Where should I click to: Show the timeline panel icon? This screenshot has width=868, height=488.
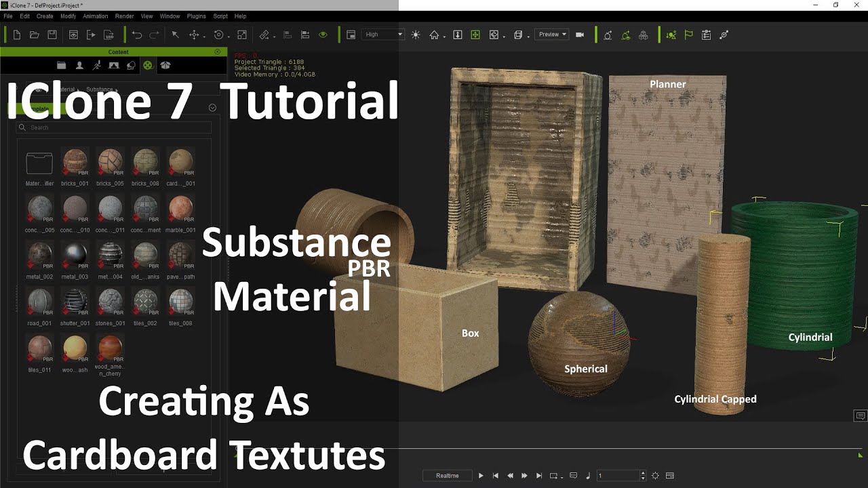tap(670, 476)
